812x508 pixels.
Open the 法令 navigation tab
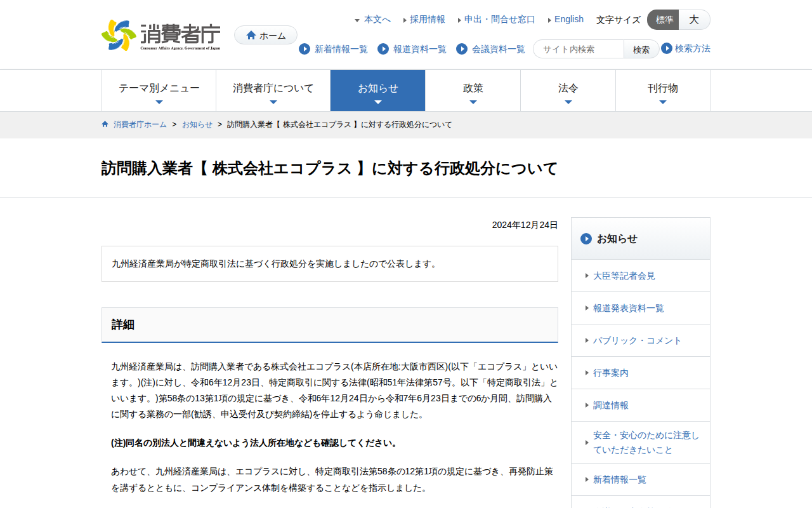click(x=568, y=90)
